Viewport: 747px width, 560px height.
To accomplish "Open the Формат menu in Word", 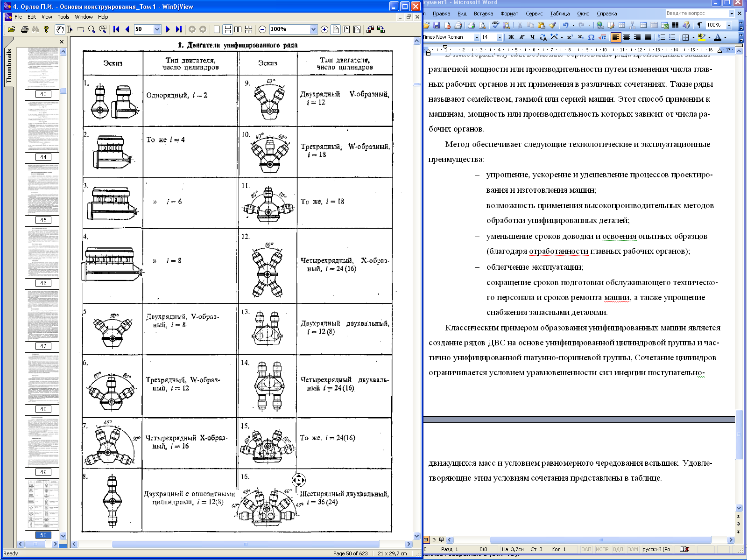I will point(509,14).
